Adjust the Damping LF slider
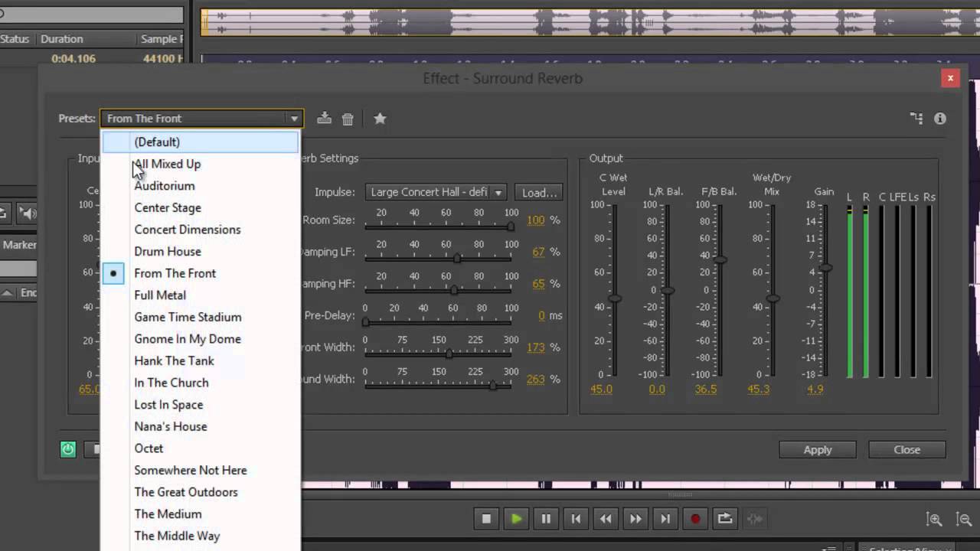 457,259
